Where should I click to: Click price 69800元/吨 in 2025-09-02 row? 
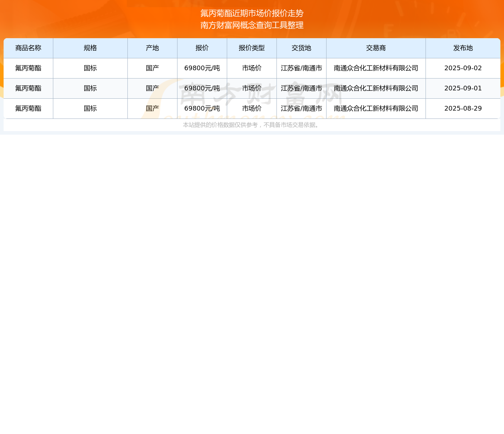(x=202, y=68)
